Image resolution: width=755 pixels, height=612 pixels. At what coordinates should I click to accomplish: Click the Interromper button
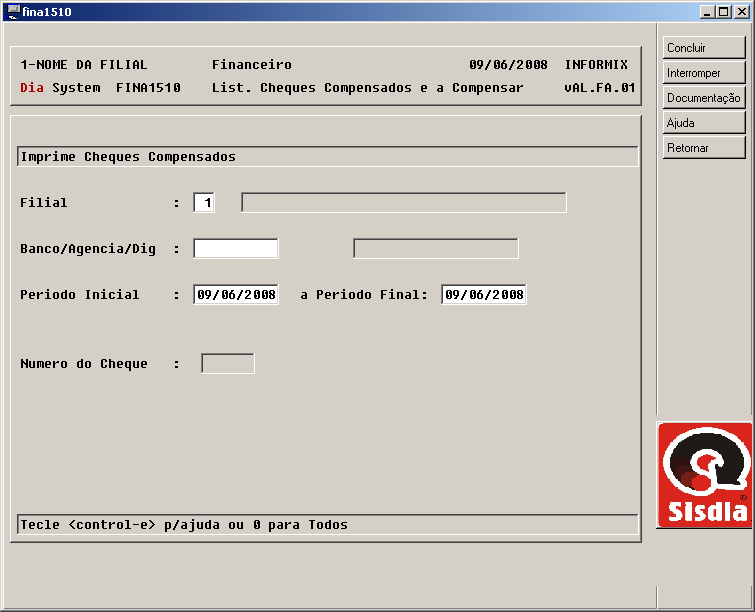[x=704, y=73]
